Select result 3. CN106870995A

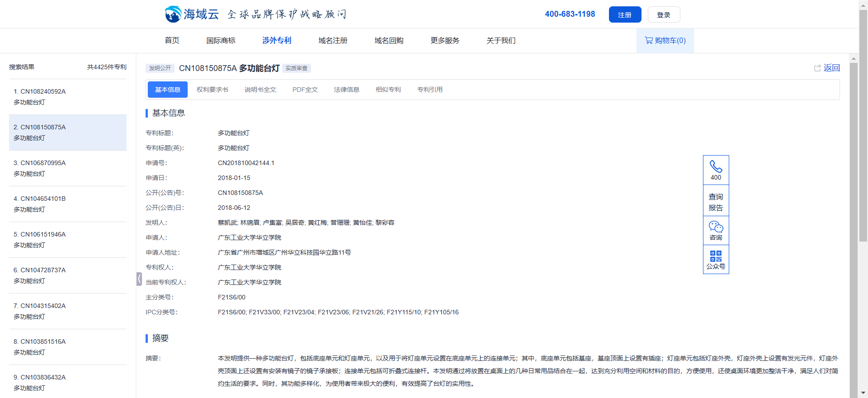point(68,168)
